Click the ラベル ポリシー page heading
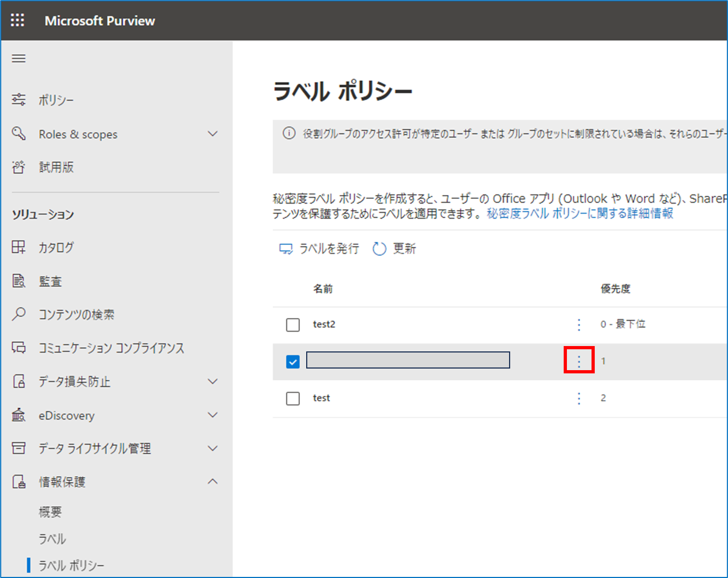This screenshot has height=578, width=728. coord(343,91)
